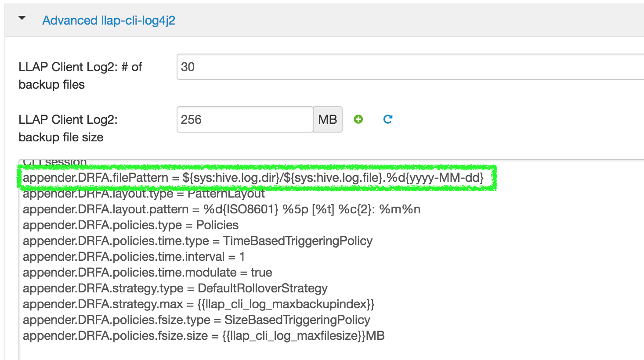The width and height of the screenshot is (644, 360).
Task: Click the green add property override icon
Action: click(358, 119)
